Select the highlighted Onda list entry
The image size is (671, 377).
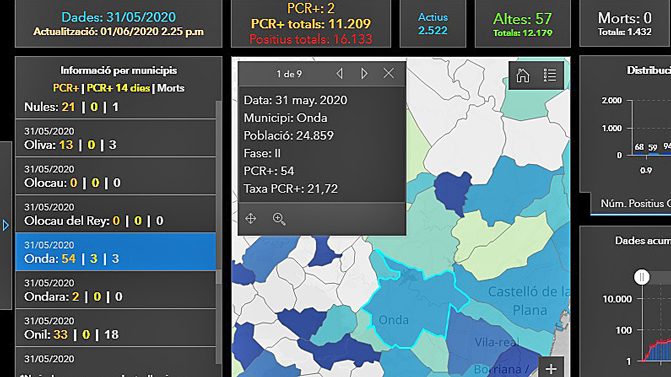coord(116,252)
